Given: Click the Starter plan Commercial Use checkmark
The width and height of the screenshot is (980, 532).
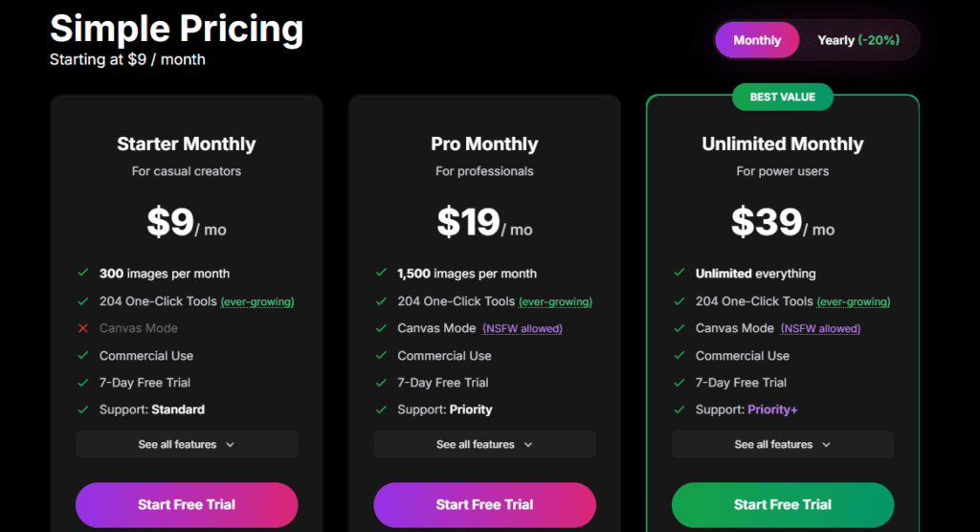Looking at the screenshot, I should [x=83, y=356].
